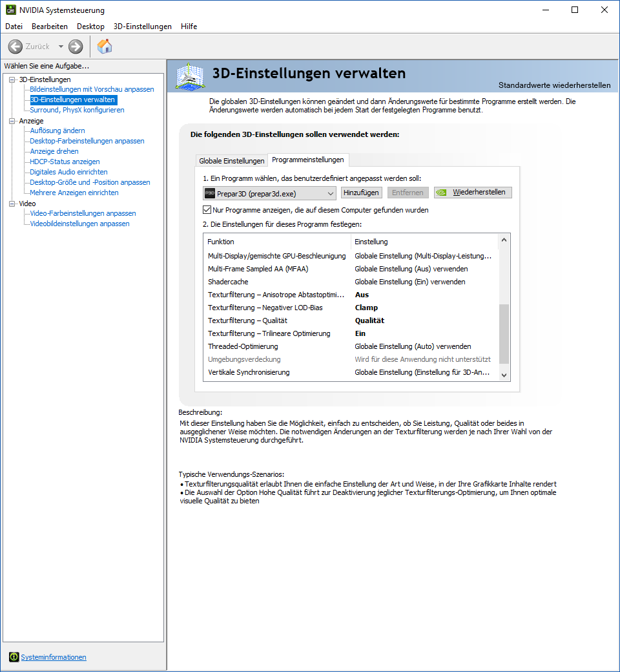This screenshot has width=620, height=672.
Task: Select 3D-Einstellungen verwalten tree item
Action: coord(72,100)
